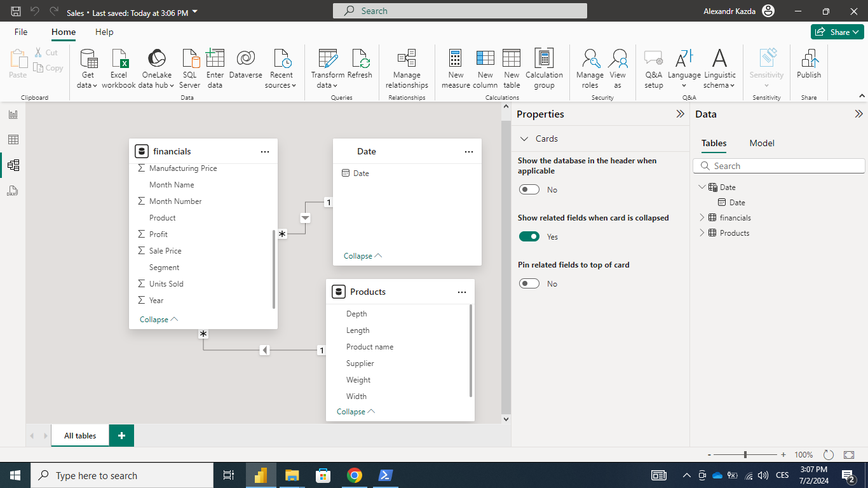The image size is (868, 488).
Task: Click the Windows Start button
Action: (x=15, y=475)
